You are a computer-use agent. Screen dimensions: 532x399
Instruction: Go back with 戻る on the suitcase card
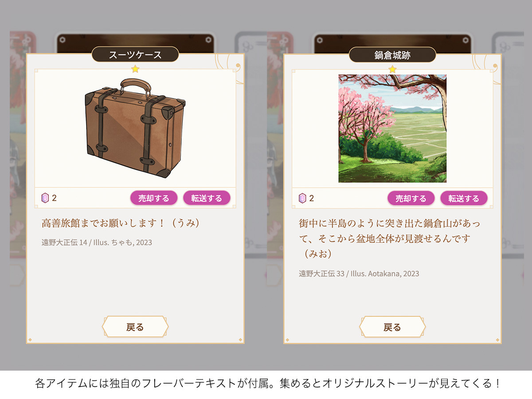135,327
